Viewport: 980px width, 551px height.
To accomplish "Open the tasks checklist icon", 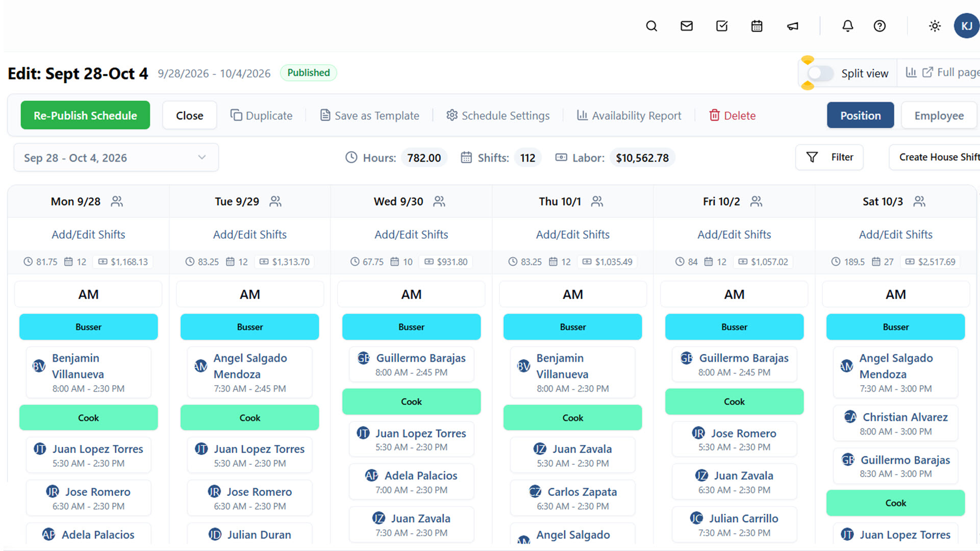I will 722,26.
